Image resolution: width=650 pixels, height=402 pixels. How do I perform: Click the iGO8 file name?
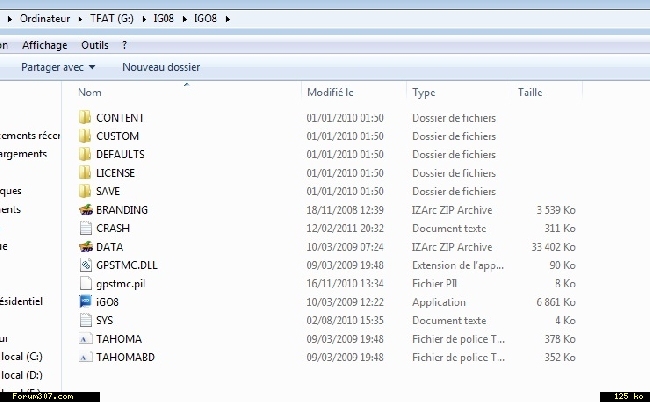[x=107, y=302]
